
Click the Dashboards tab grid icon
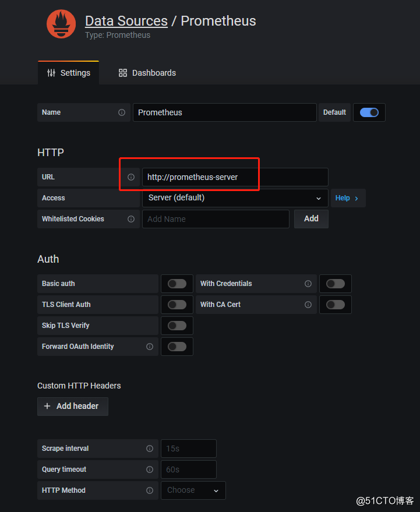[123, 73]
